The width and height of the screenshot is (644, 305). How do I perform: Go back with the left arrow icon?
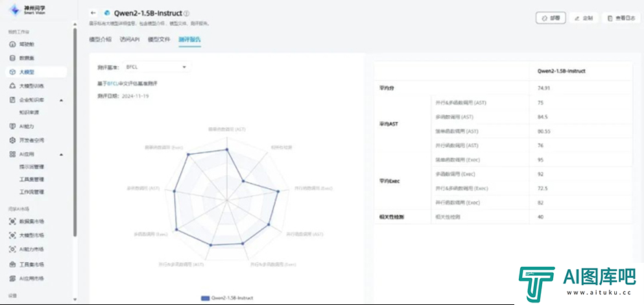(93, 13)
